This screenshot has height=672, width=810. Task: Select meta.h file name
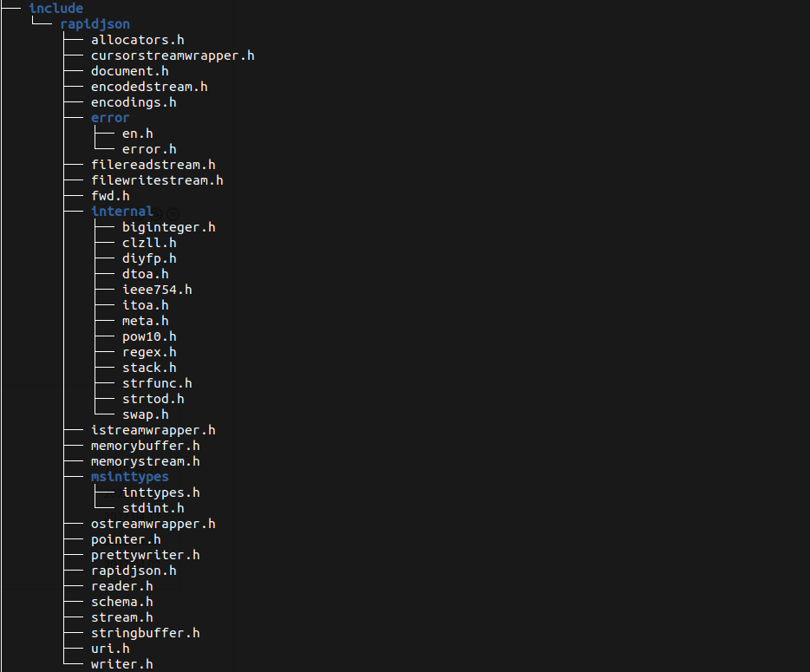point(145,321)
